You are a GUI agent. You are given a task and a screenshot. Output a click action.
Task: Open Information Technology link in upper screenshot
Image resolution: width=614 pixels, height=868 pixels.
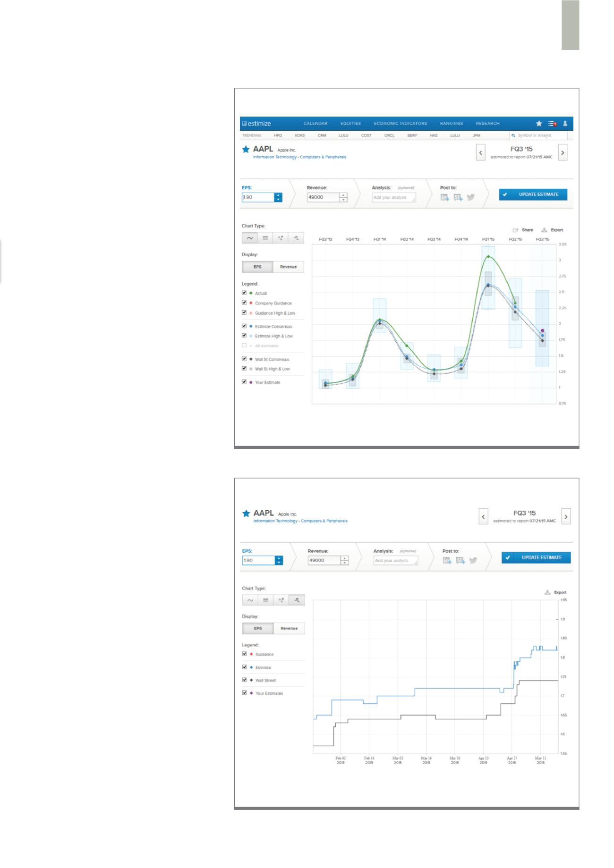[275, 157]
